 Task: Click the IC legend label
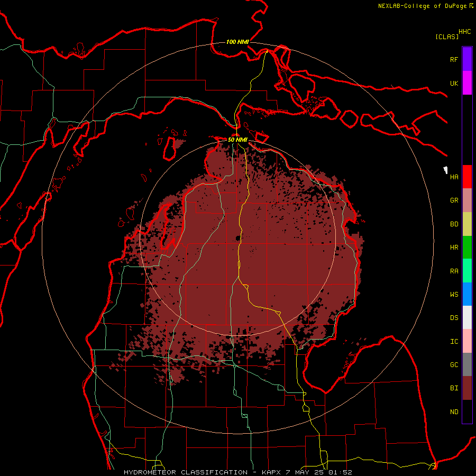tap(454, 342)
